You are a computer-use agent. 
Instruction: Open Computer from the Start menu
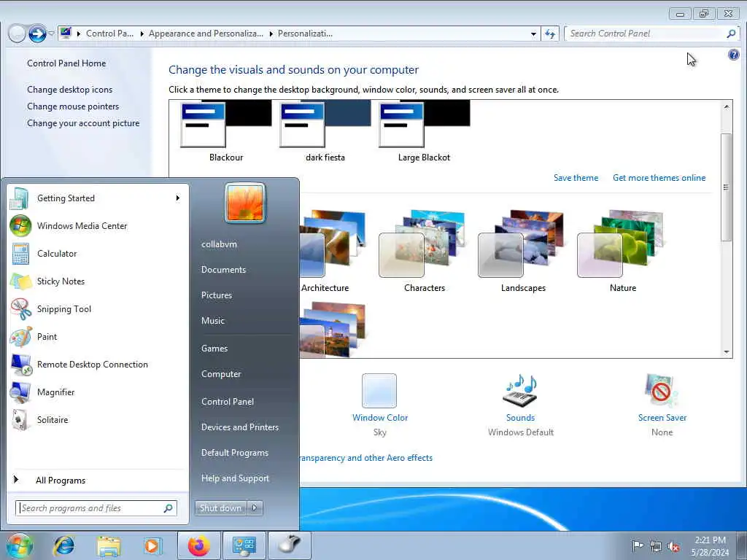[x=221, y=374]
